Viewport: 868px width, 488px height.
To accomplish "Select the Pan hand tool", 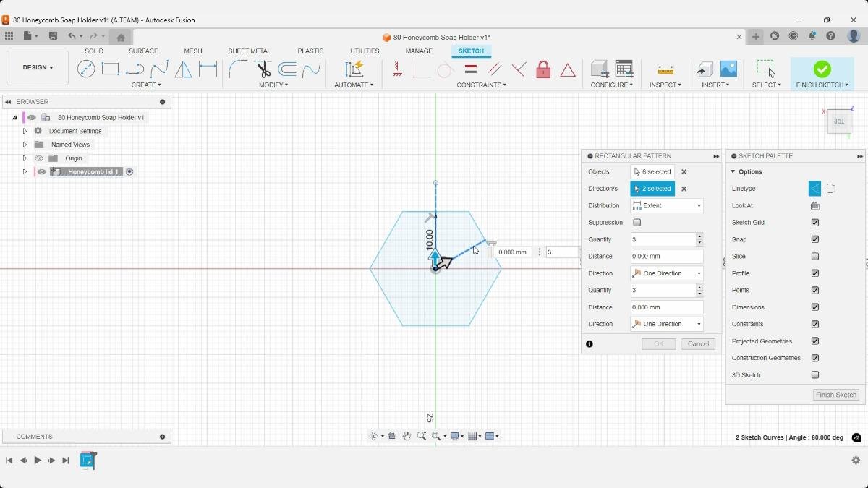I will 407,436.
